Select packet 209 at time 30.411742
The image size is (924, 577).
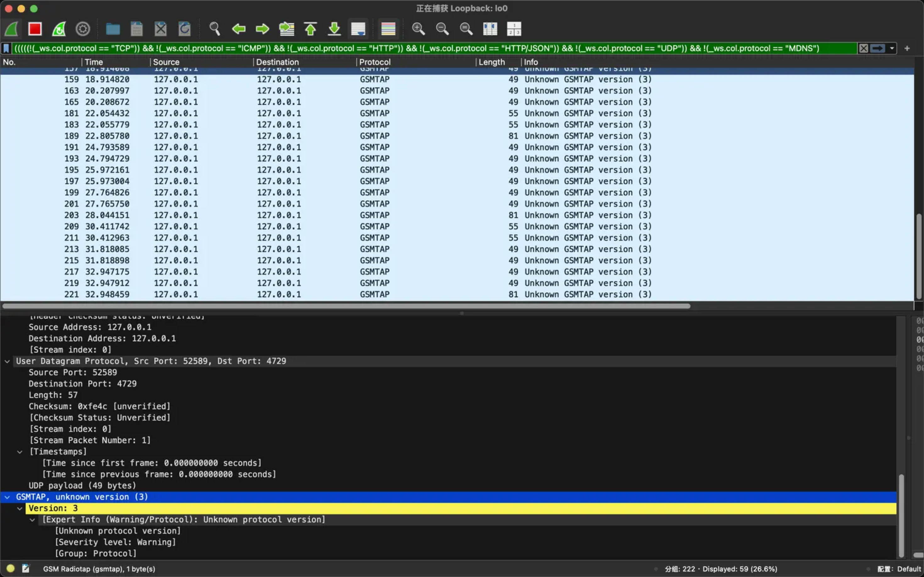click(457, 227)
